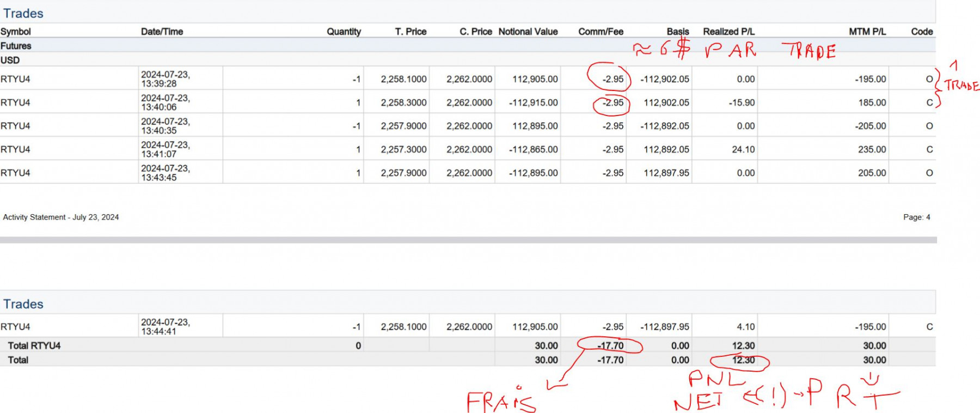This screenshot has height=413, width=980.
Task: Click the RTYU4 symbol in the 13:41:07 row
Action: (15, 149)
